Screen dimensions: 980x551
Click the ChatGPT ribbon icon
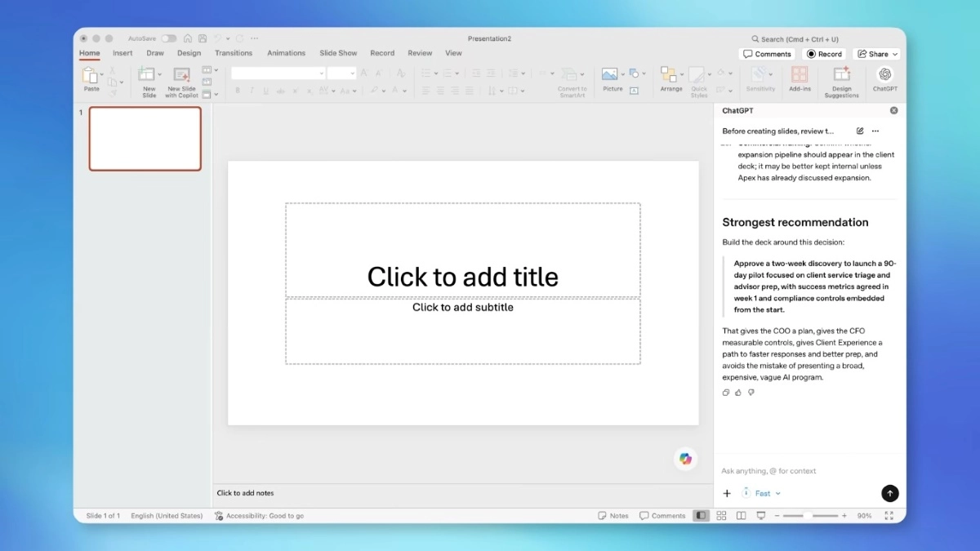click(x=884, y=74)
